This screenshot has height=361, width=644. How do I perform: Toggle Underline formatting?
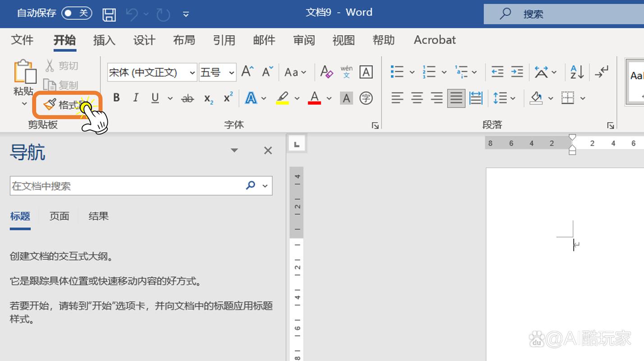click(x=156, y=97)
